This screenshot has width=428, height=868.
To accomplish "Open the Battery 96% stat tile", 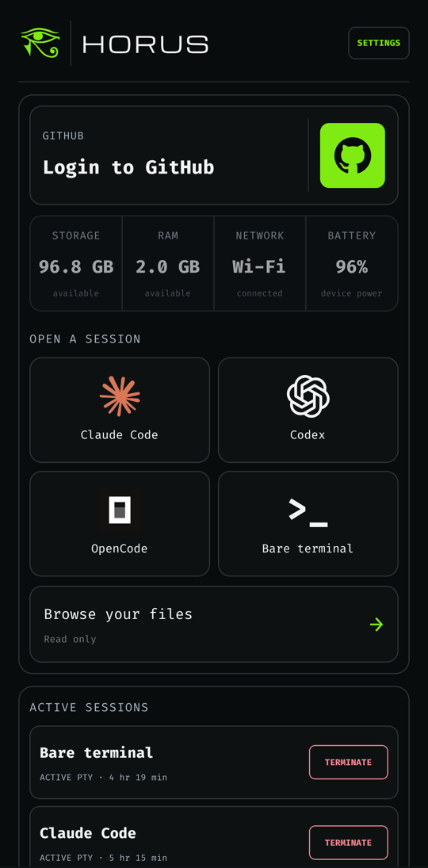I will pos(352,263).
